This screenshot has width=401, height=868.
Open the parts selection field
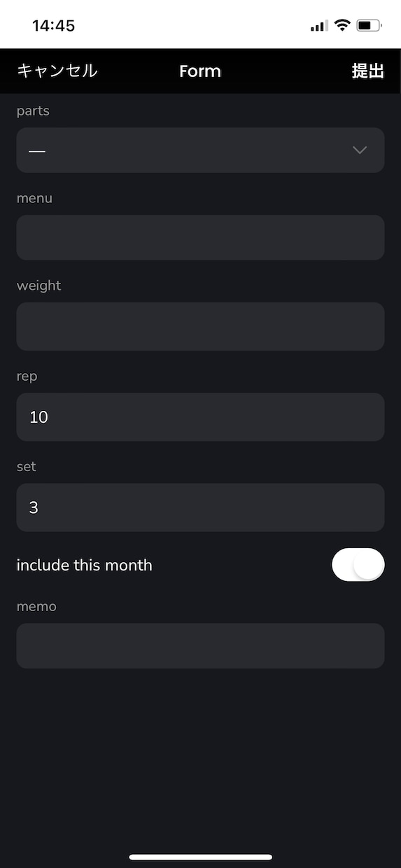click(x=200, y=150)
